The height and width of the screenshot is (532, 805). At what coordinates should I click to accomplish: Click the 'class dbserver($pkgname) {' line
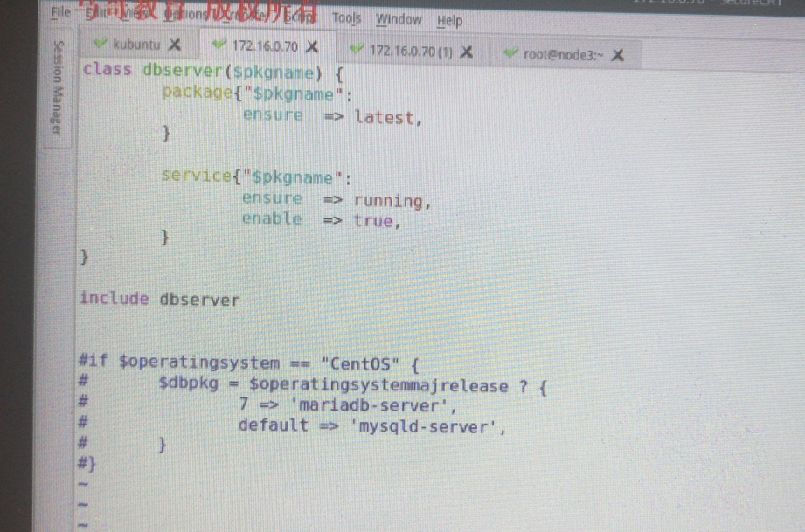(212, 72)
